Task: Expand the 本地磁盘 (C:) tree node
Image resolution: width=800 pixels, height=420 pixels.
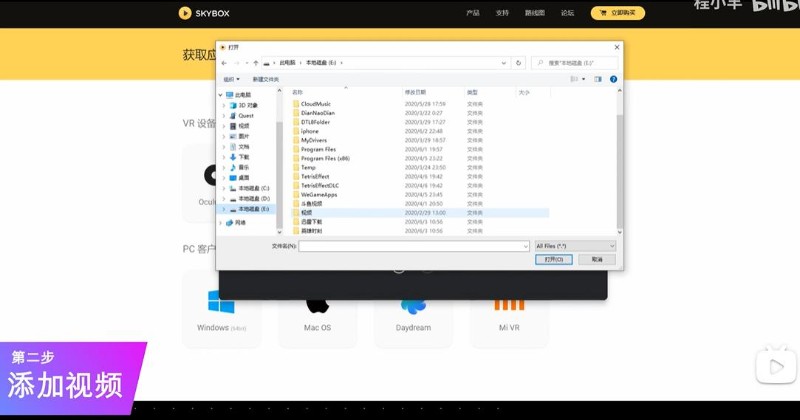Action: point(224,188)
